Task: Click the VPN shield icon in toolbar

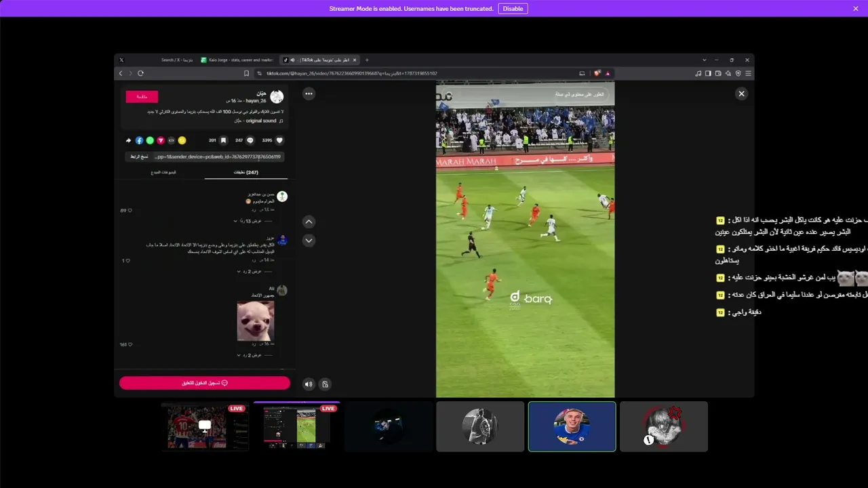Action: point(738,73)
